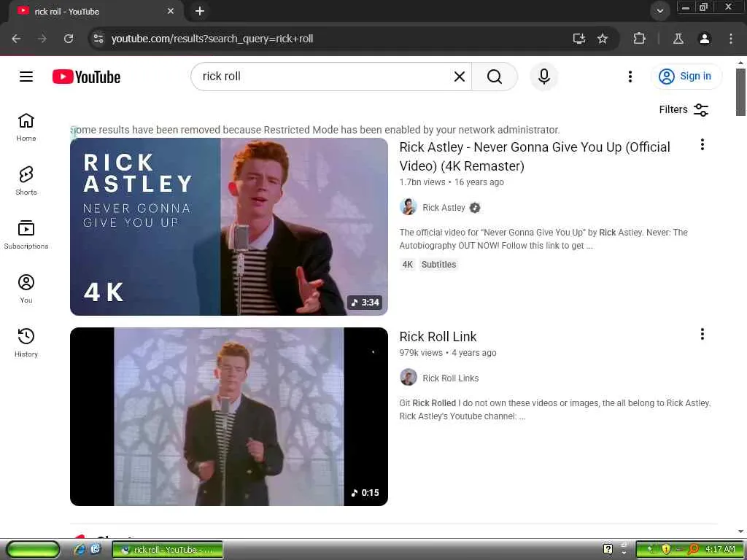The image size is (747, 560).
Task: Click the Rick Roll Links channel avatar
Action: [409, 378]
